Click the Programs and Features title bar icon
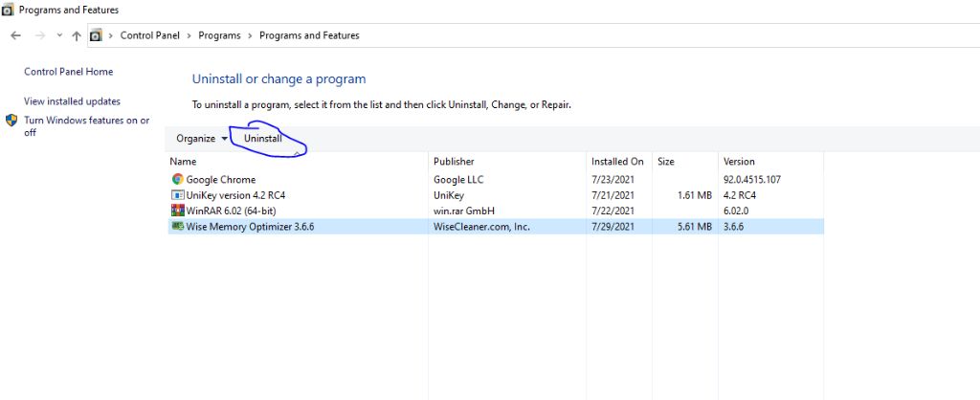Viewport: 980px width, 400px height. point(8,10)
